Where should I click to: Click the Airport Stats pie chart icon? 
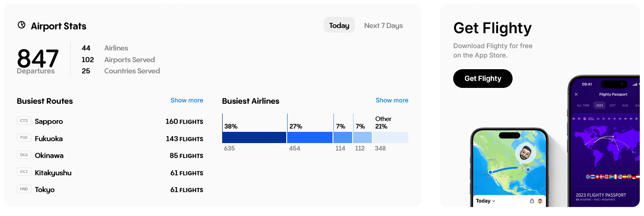[x=22, y=25]
